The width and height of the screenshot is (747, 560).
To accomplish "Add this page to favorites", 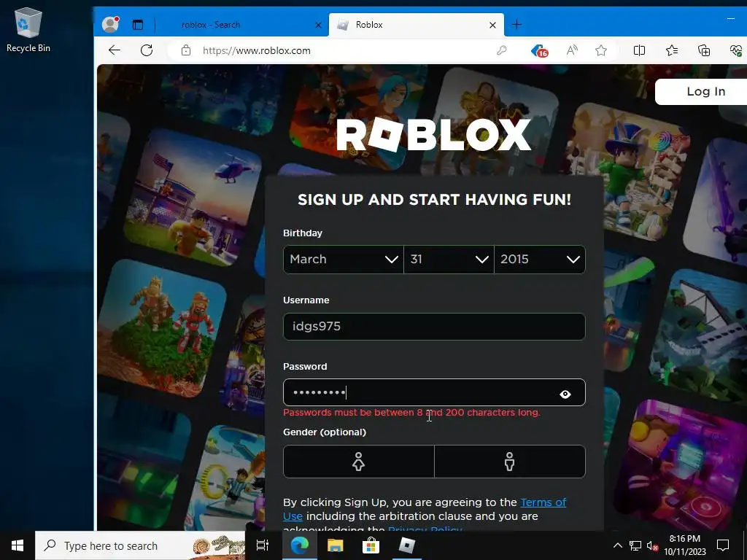I will click(x=601, y=50).
